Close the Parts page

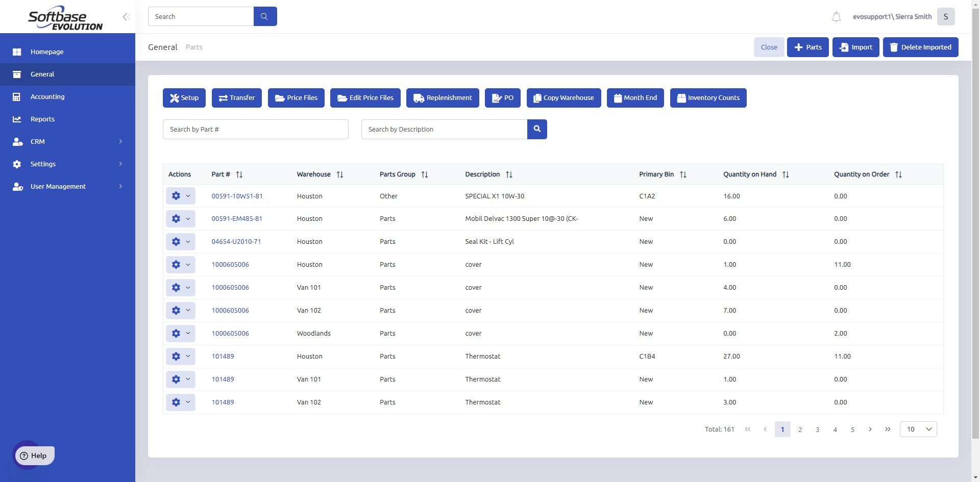[769, 47]
